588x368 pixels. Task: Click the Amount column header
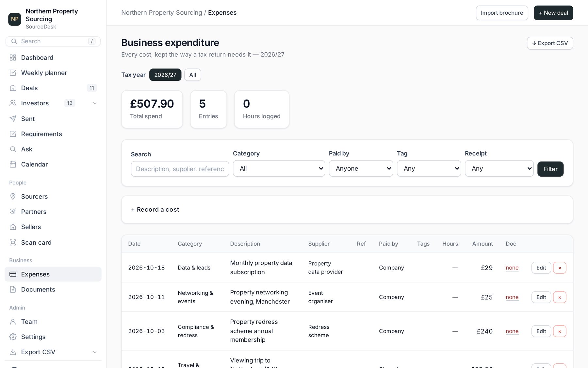[482, 244]
